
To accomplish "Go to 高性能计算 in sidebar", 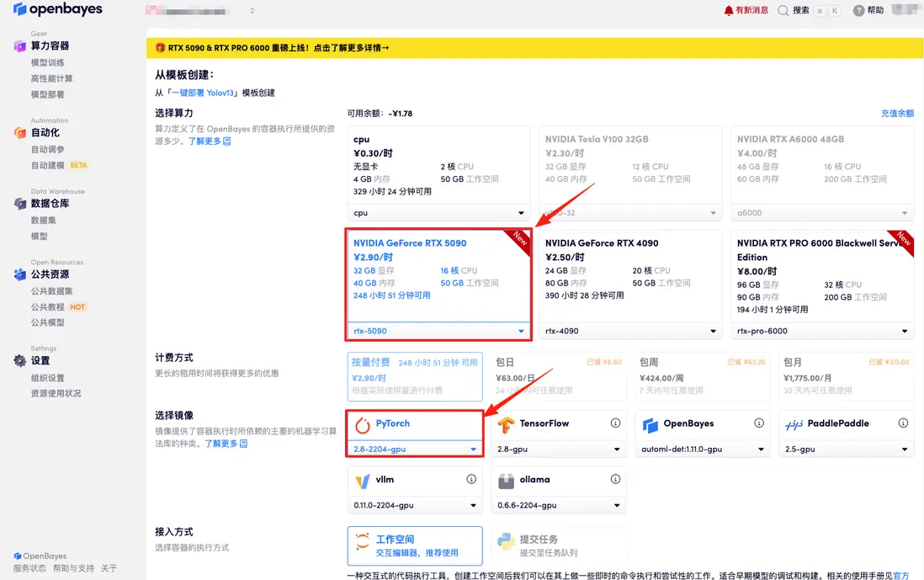I will click(52, 78).
